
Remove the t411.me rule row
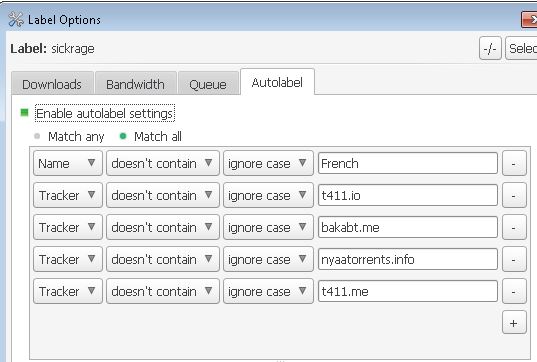click(x=514, y=291)
